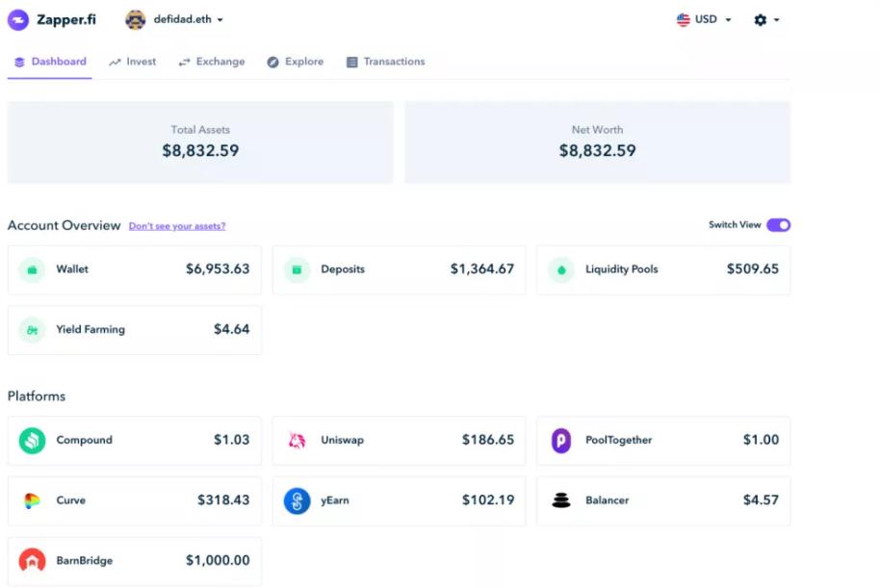The height and width of the screenshot is (588, 879).
Task: Open the settings gear dropdown
Action: click(x=765, y=19)
